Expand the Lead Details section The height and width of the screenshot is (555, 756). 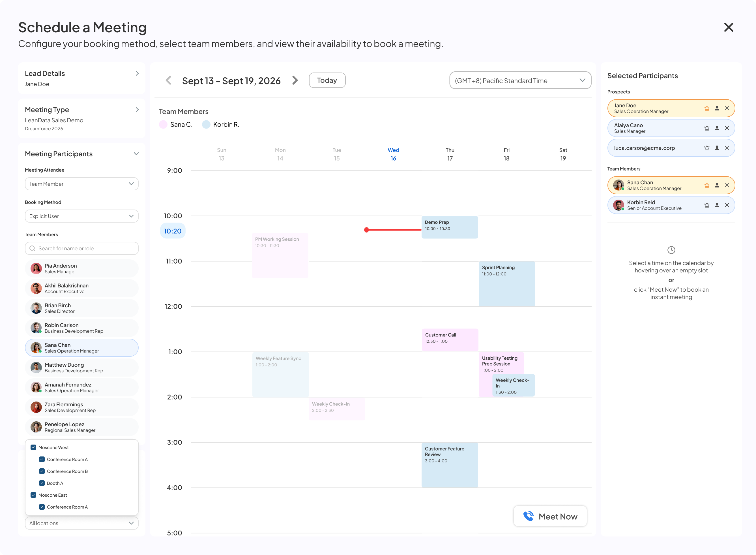pos(137,73)
